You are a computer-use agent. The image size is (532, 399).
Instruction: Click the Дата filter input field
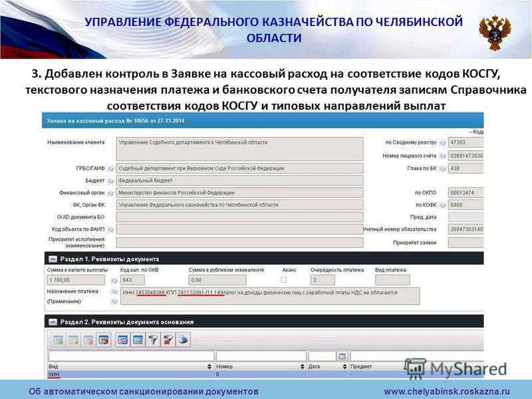tap(322, 356)
